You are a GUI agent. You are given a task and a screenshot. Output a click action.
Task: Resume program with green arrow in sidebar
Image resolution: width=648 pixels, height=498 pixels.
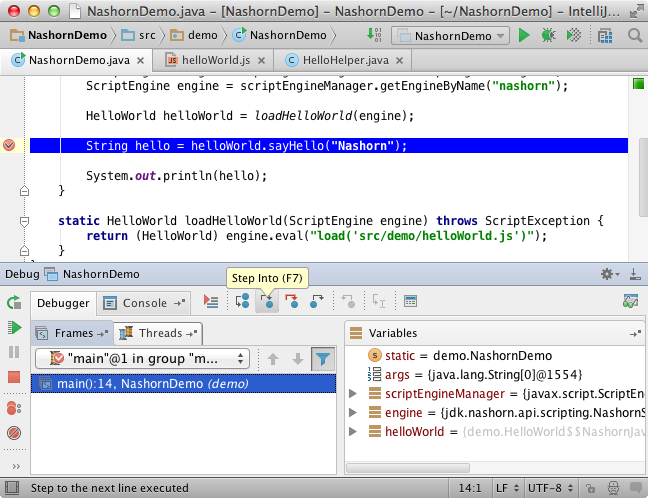14,328
